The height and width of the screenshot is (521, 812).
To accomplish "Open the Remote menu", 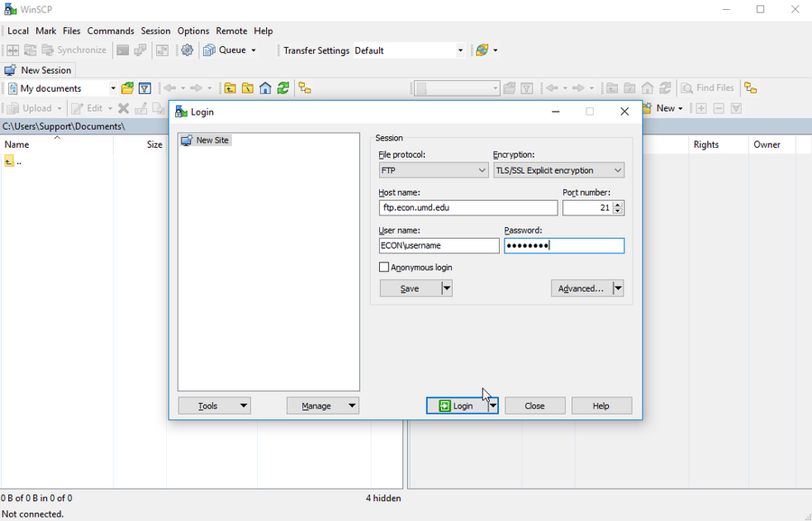I will point(232,31).
